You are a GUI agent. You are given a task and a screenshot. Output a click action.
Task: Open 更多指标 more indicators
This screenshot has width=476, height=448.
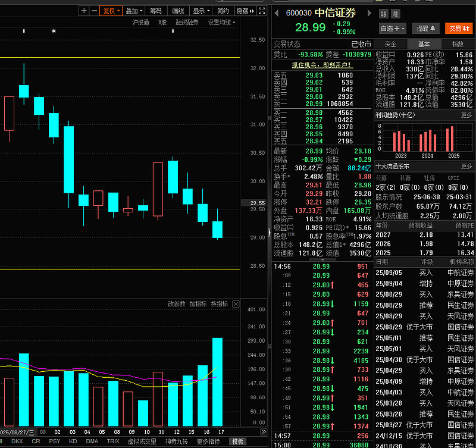pos(208,441)
